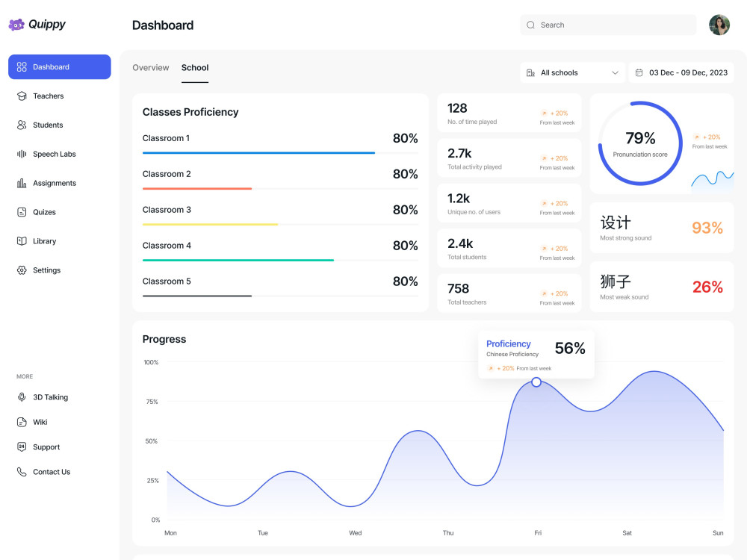The height and width of the screenshot is (560, 747).
Task: Click into the Search field
Action: (608, 25)
